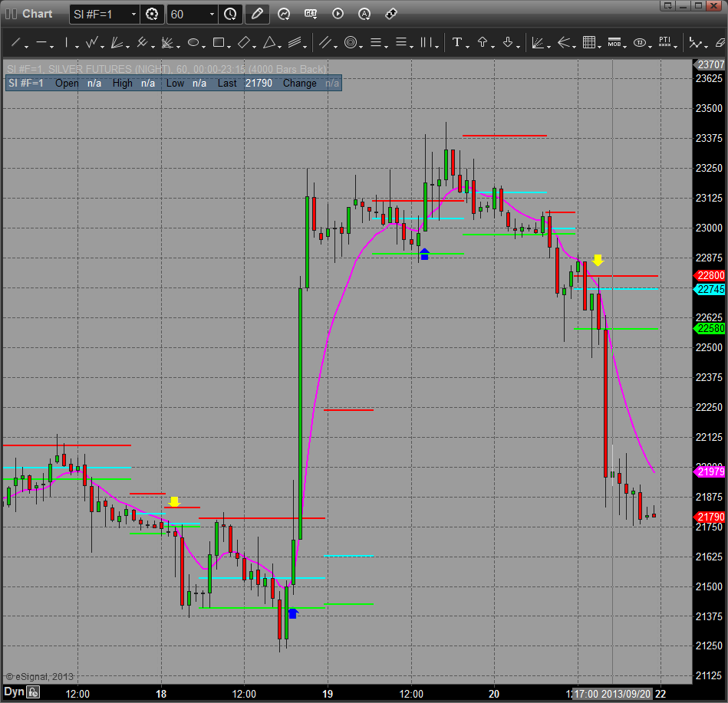Select the TJ ellipse tool
Image resolution: width=728 pixels, height=703 pixels.
pos(640,43)
